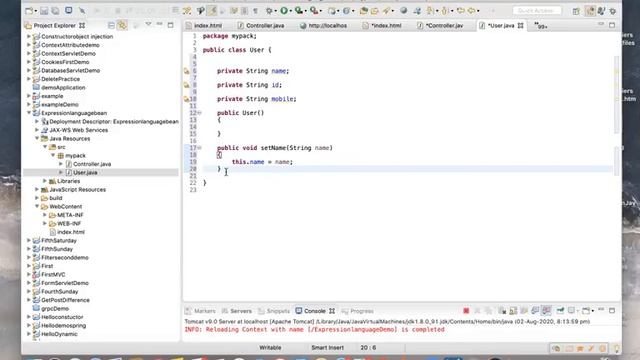This screenshot has width=640, height=360.
Task: Expand the JavaScript Resources node
Action: (37, 189)
